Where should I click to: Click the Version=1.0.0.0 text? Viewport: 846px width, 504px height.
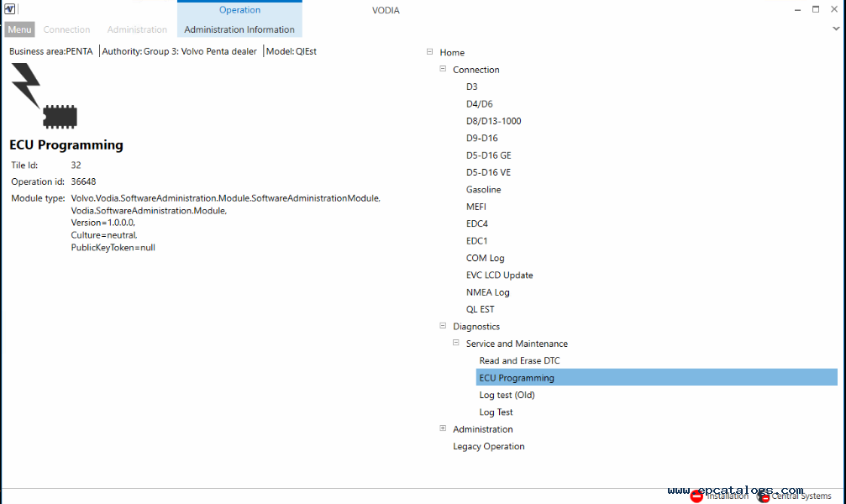click(x=103, y=223)
